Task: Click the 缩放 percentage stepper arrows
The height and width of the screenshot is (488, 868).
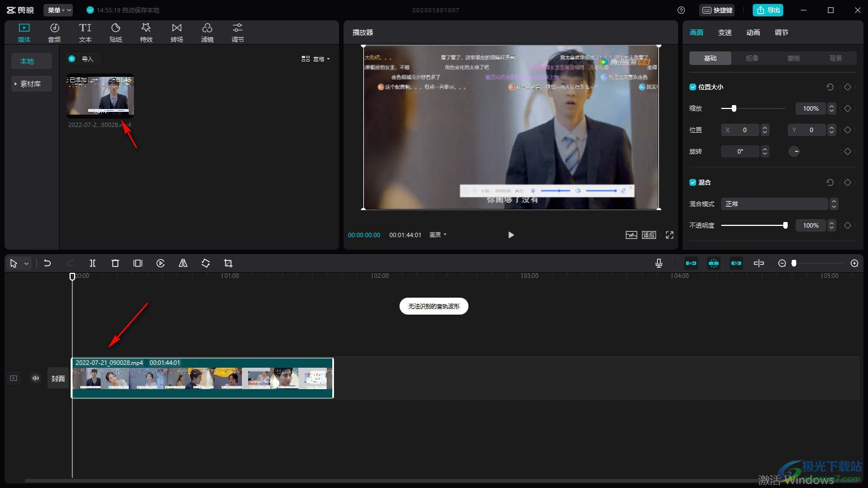Action: coord(832,108)
